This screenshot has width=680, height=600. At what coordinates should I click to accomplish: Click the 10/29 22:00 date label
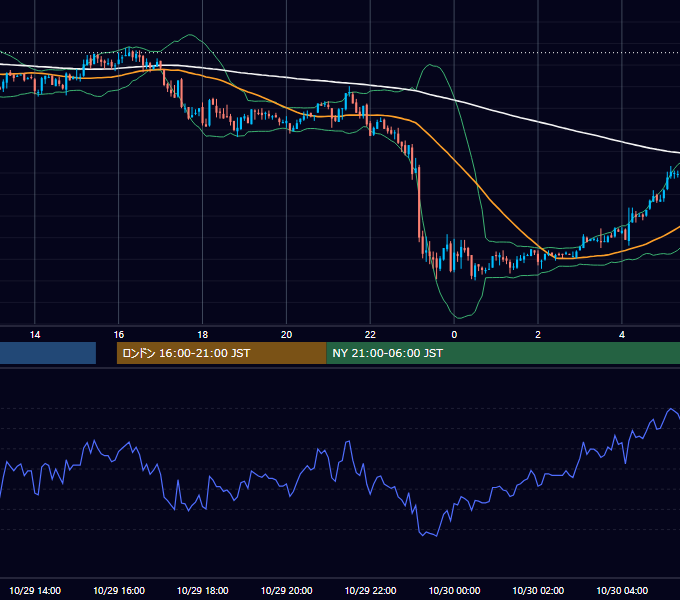point(370,590)
